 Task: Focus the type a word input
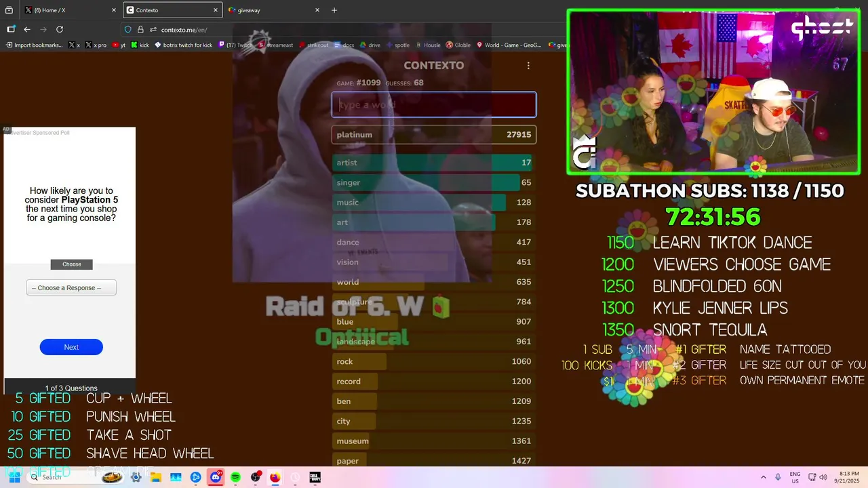pos(434,105)
